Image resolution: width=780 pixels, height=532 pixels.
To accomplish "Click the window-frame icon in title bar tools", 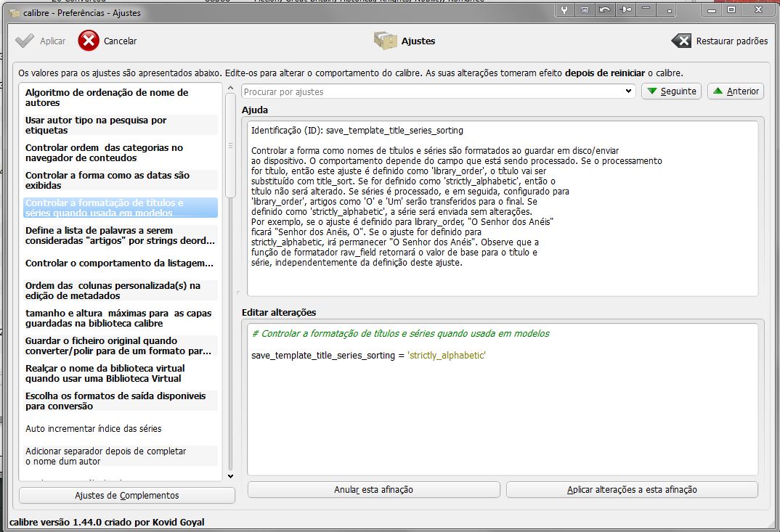I will tap(585, 10).
